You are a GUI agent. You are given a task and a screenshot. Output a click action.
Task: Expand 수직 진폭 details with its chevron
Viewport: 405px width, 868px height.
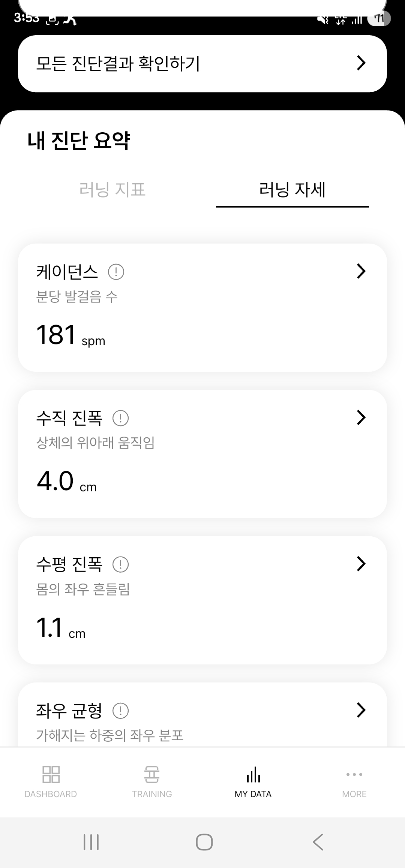point(361,417)
